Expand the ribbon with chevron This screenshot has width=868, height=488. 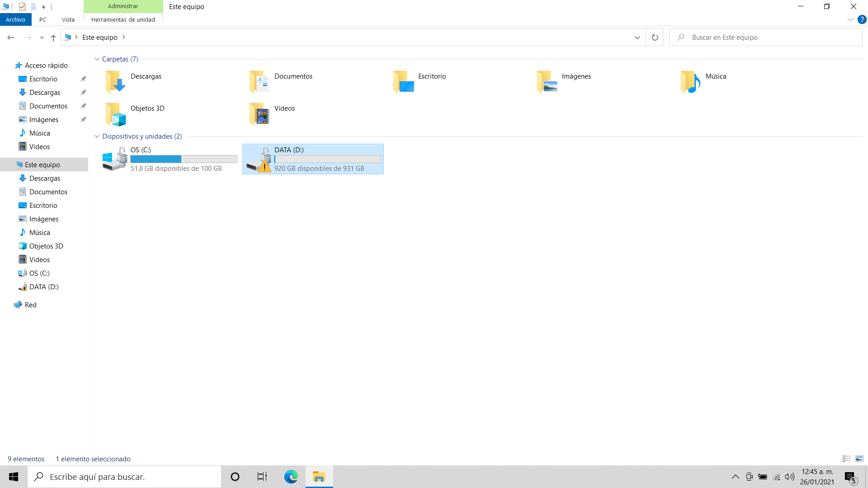click(850, 19)
